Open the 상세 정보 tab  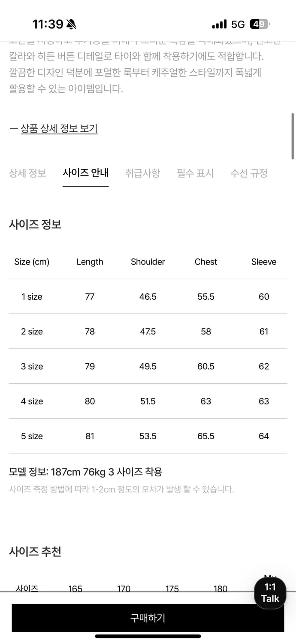point(27,173)
